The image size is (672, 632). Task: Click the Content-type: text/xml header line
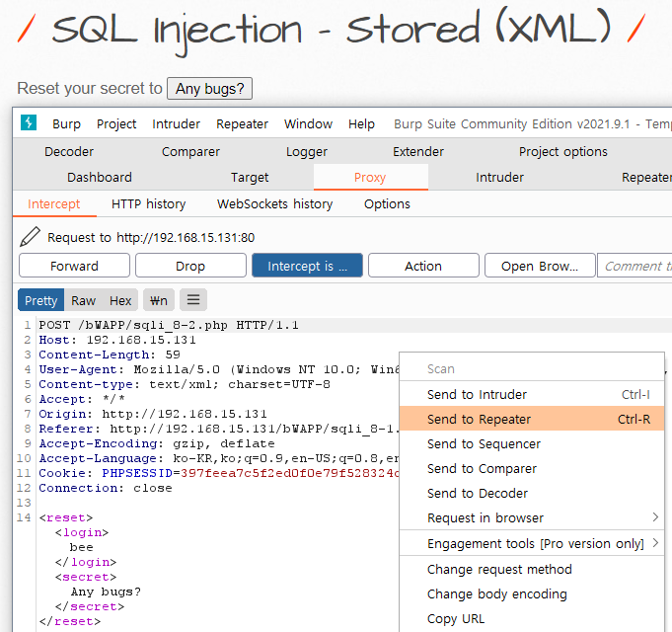[185, 384]
